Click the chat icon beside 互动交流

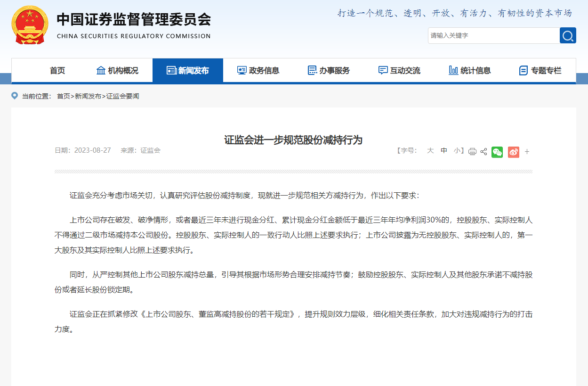pos(383,71)
